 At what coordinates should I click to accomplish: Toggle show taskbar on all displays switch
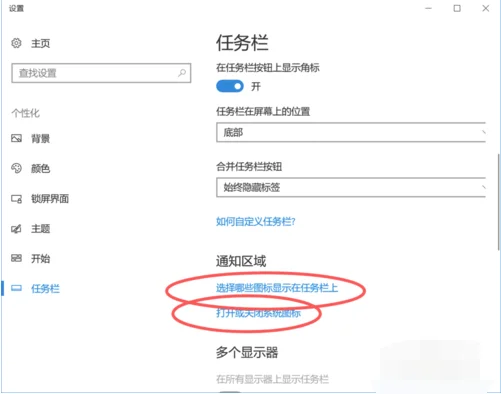(230, 392)
